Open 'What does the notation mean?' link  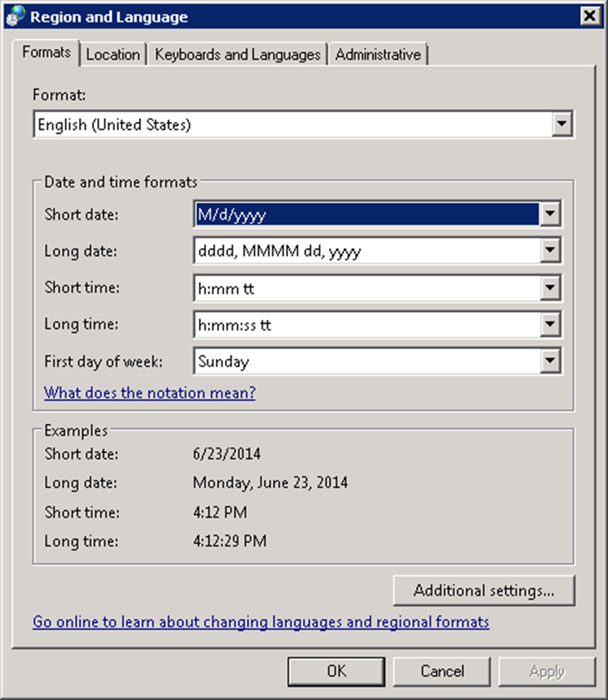(150, 393)
